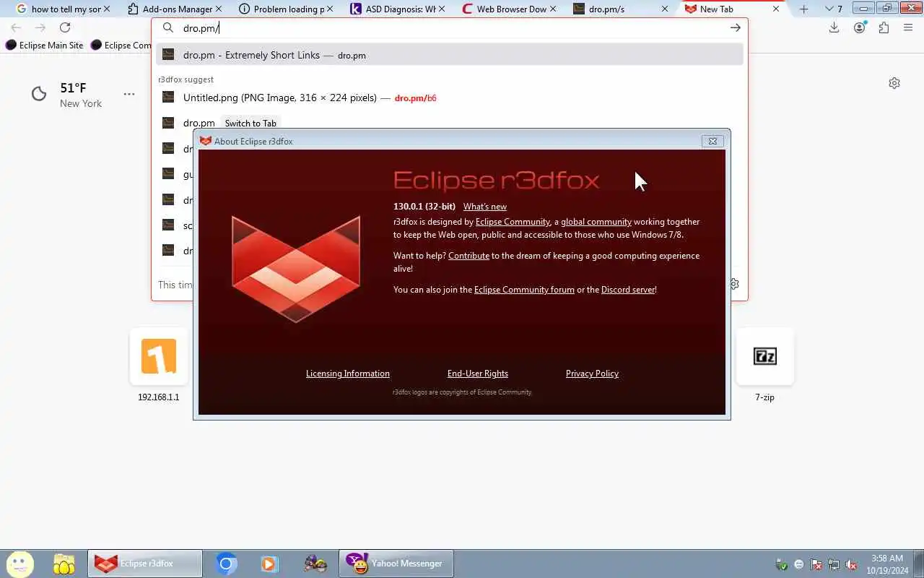Open Eclipse Main Site bookmark

pyautogui.click(x=45, y=45)
